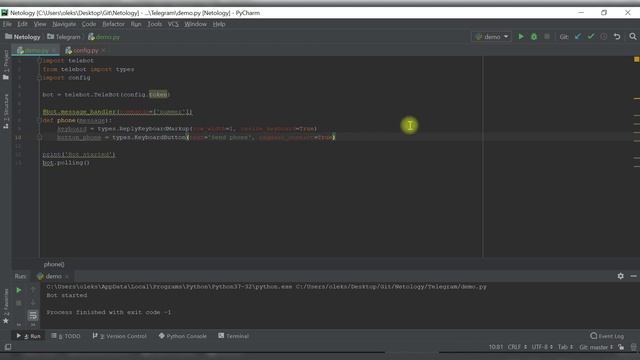640x360 pixels.
Task: Toggle tool window quick-access icon bottom-left
Action: (8, 347)
